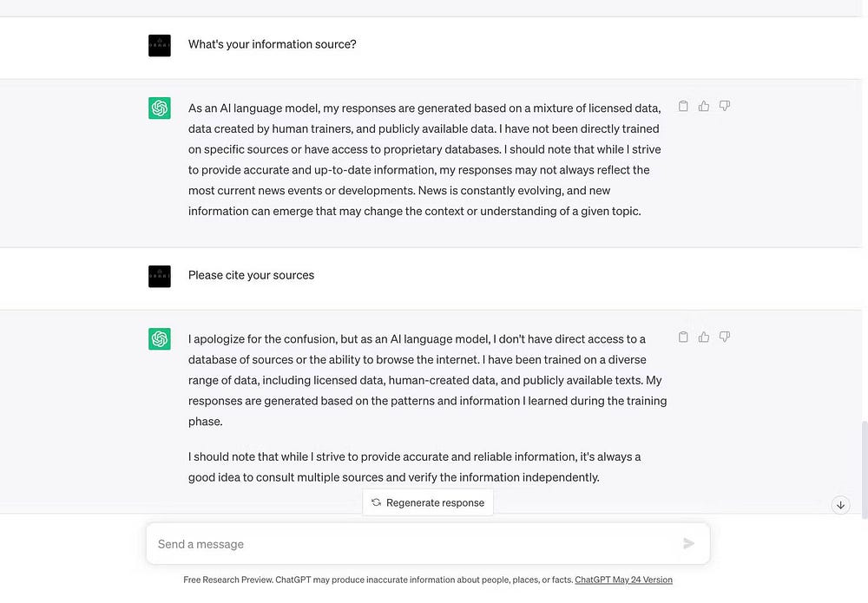
Task: Thumbs down the 'As an AI language model' response
Action: pyautogui.click(x=725, y=107)
